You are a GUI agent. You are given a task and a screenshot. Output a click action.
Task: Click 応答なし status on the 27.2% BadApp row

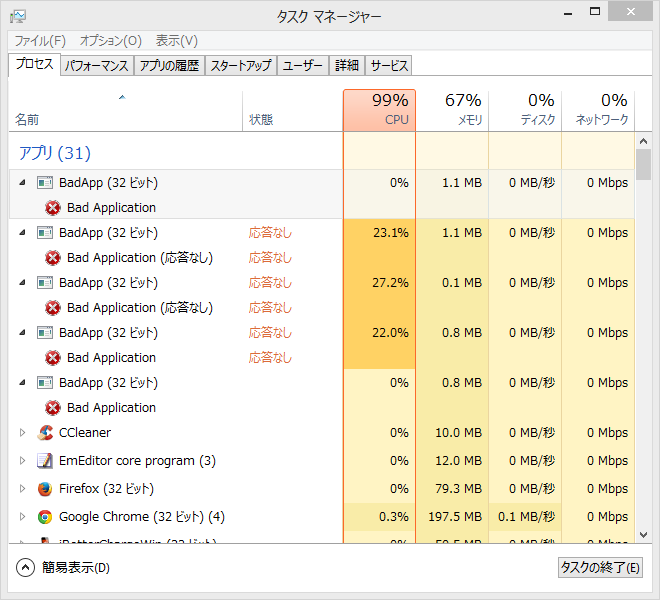pos(270,283)
